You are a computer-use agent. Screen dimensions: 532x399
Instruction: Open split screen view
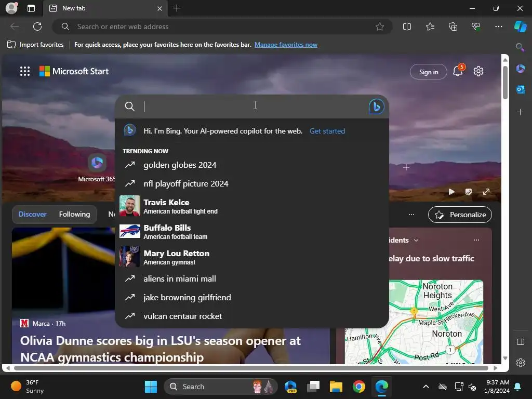407,26
